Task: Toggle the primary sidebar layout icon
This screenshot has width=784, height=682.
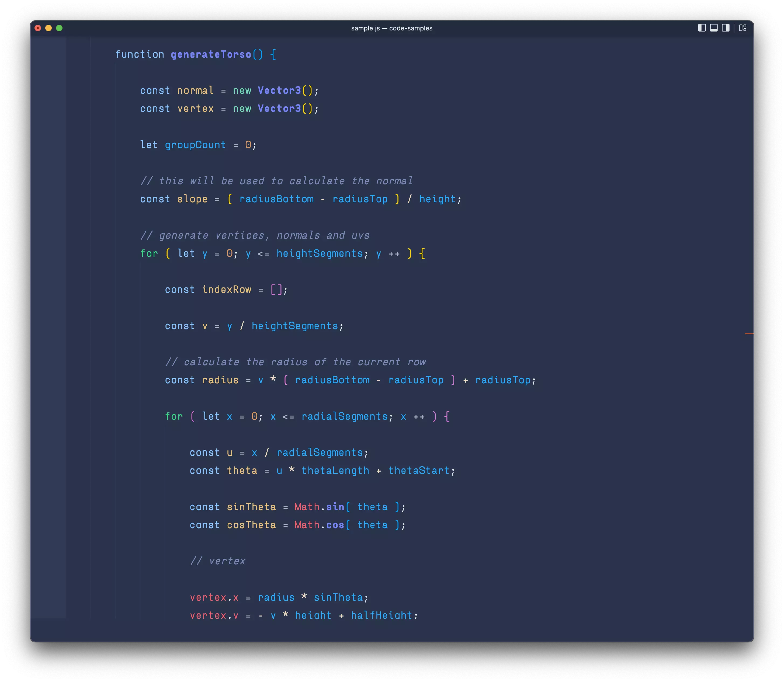Action: pyautogui.click(x=702, y=28)
